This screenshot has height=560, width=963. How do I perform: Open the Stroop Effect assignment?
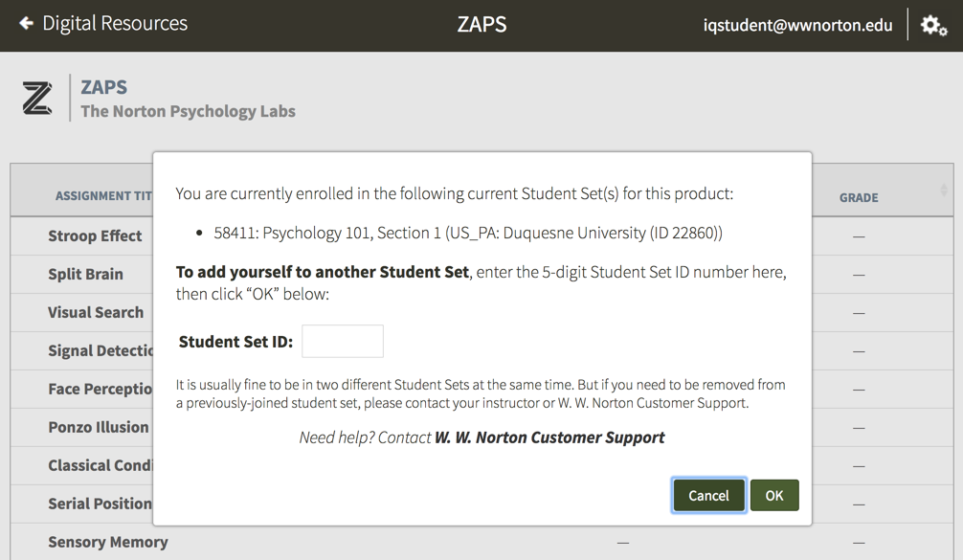click(x=95, y=235)
